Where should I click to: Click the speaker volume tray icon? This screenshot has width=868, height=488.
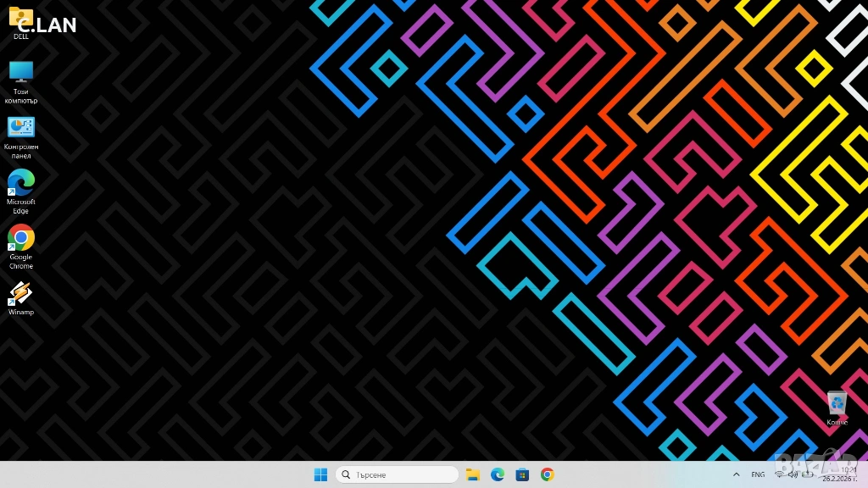coord(794,474)
